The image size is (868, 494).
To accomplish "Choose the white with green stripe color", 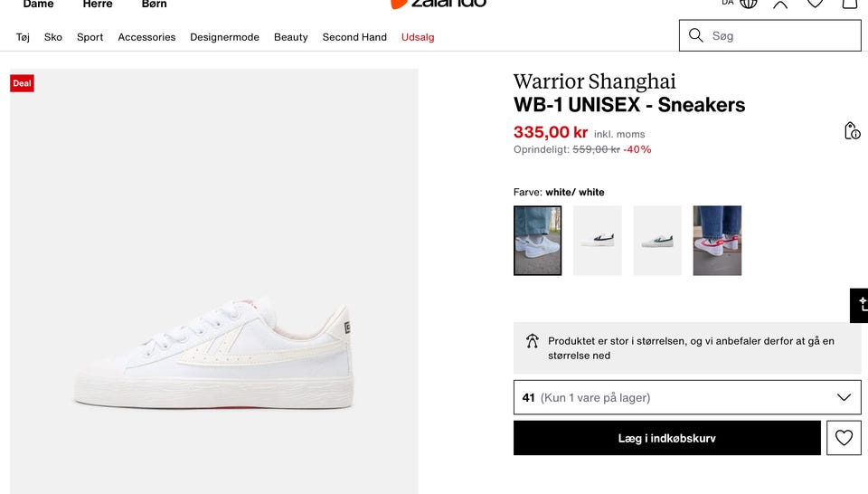I will pyautogui.click(x=657, y=241).
